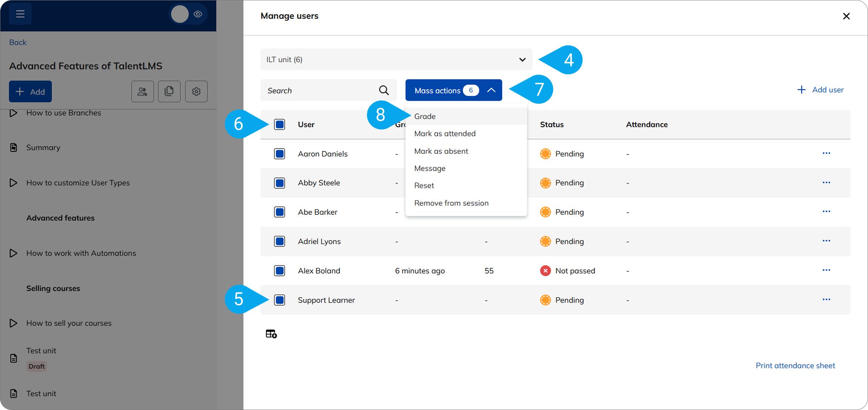This screenshot has height=410, width=868.
Task: Click the Status column header
Action: click(x=552, y=124)
